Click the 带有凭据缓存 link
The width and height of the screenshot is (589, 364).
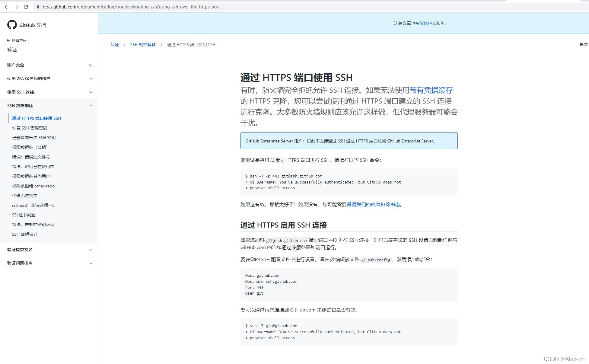coord(431,90)
